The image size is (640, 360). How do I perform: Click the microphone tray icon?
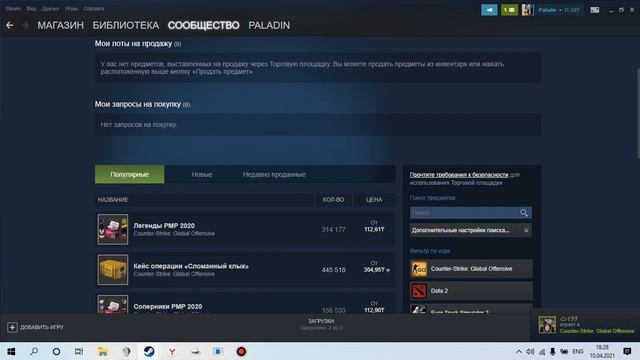click(552, 351)
